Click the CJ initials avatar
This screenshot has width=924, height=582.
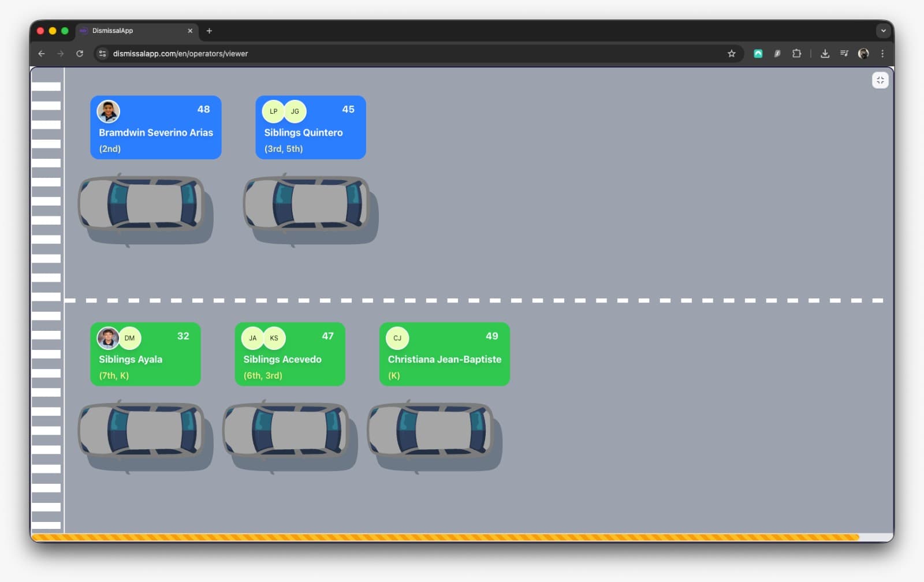pos(397,338)
